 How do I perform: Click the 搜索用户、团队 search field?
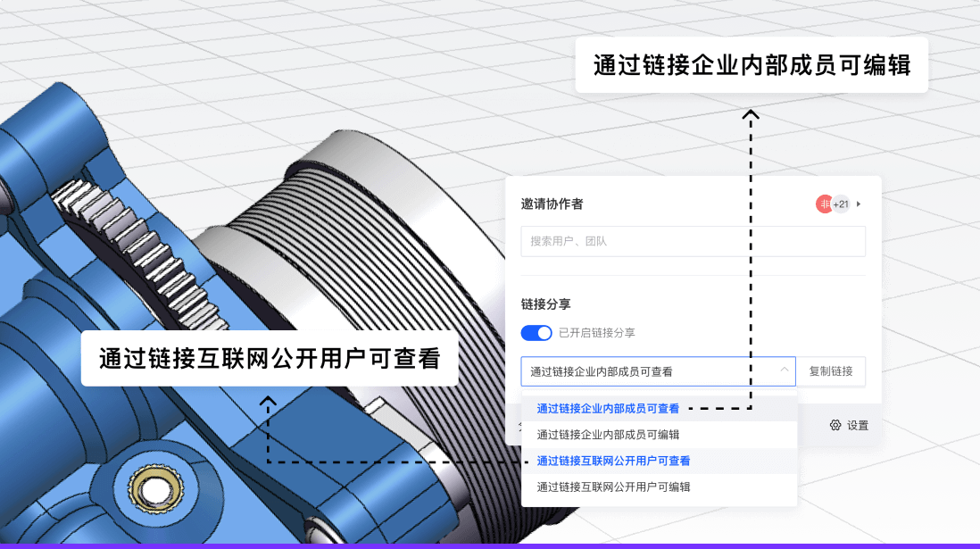(693, 241)
